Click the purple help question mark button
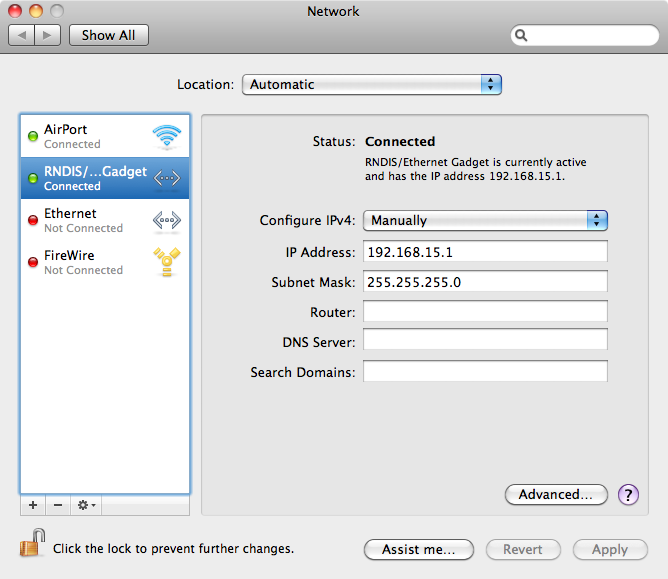Viewport: 668px width, 579px height. click(628, 495)
